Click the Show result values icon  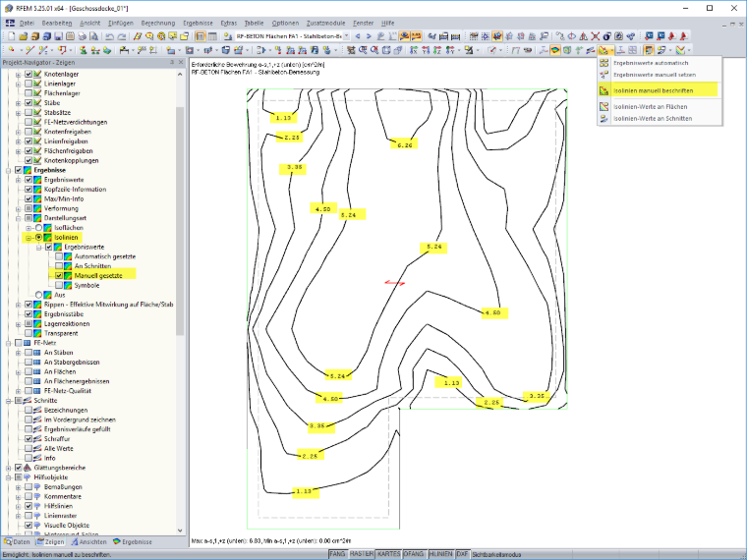click(x=416, y=36)
